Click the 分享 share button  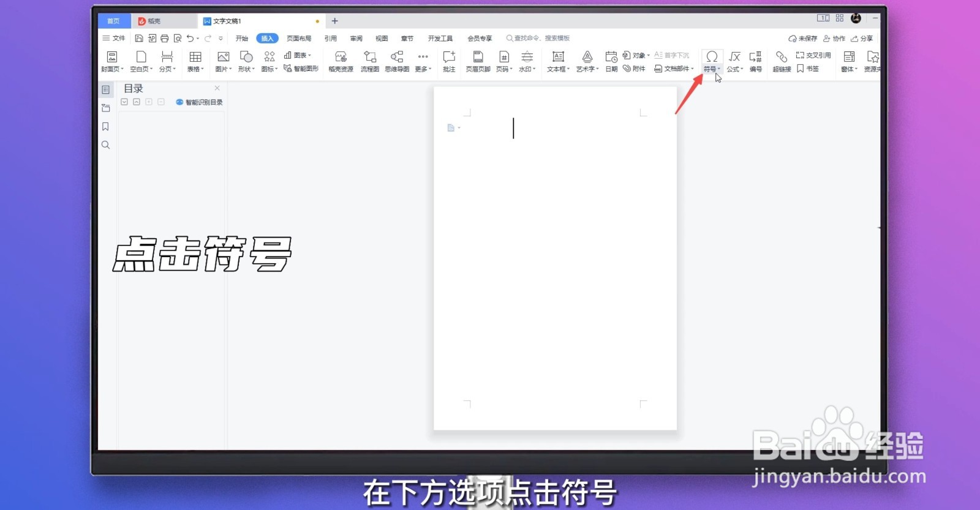pos(862,38)
